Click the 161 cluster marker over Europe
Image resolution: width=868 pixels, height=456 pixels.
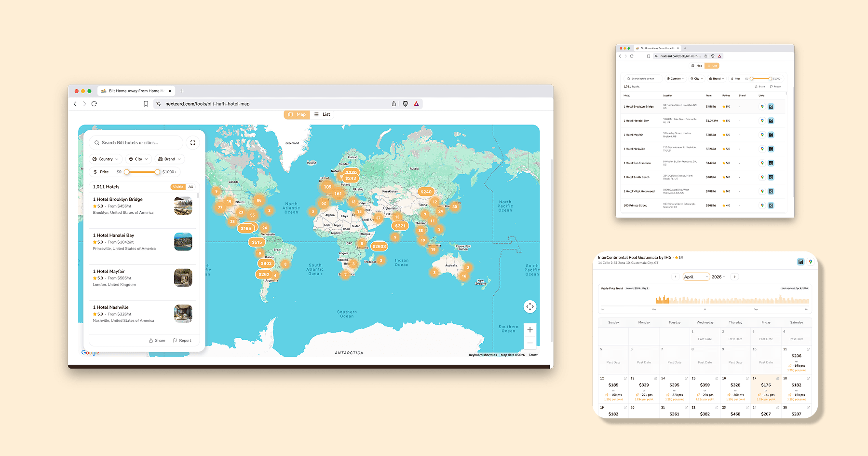pyautogui.click(x=338, y=194)
